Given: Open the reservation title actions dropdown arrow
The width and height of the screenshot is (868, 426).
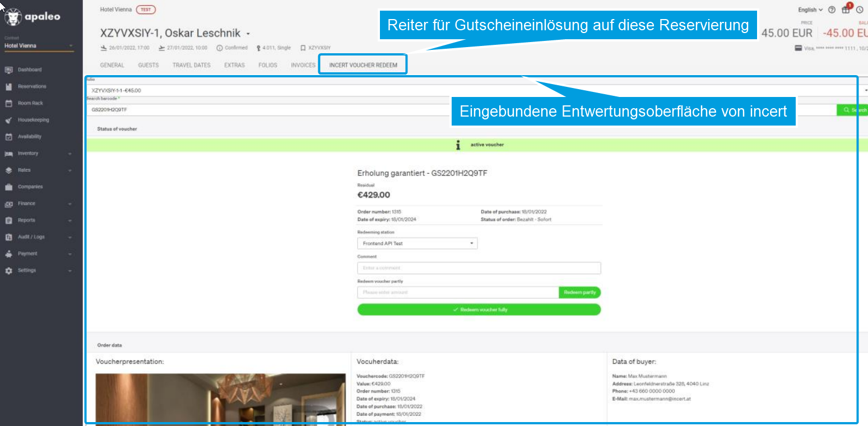Looking at the screenshot, I should (x=248, y=34).
